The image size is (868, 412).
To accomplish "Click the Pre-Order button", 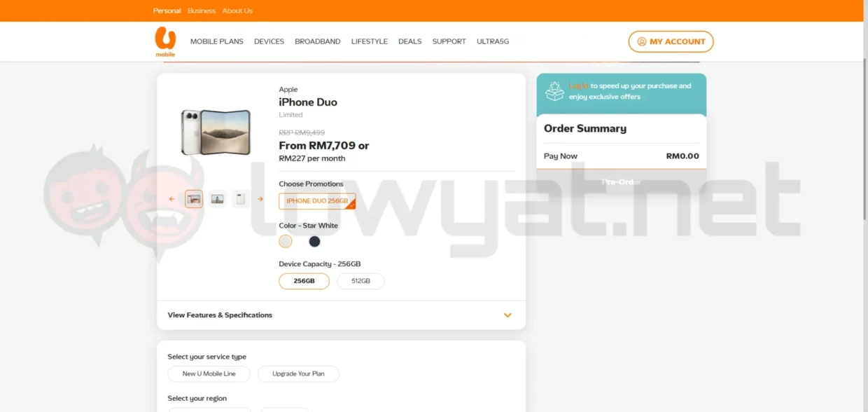I will click(x=622, y=181).
